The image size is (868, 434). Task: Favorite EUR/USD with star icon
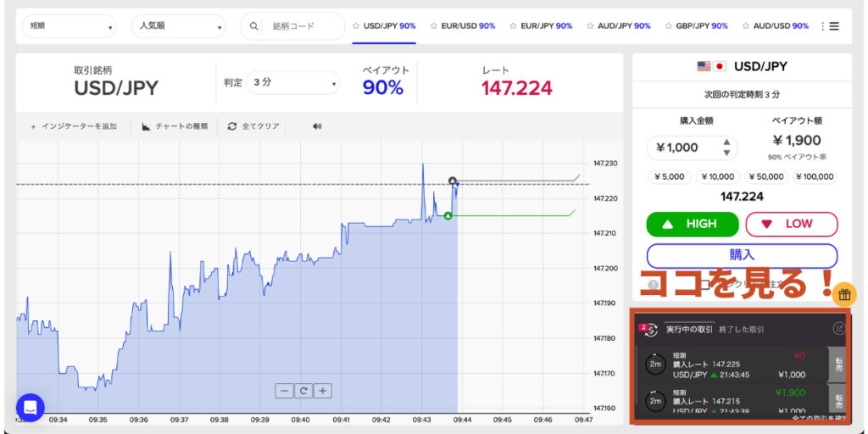pyautogui.click(x=434, y=26)
